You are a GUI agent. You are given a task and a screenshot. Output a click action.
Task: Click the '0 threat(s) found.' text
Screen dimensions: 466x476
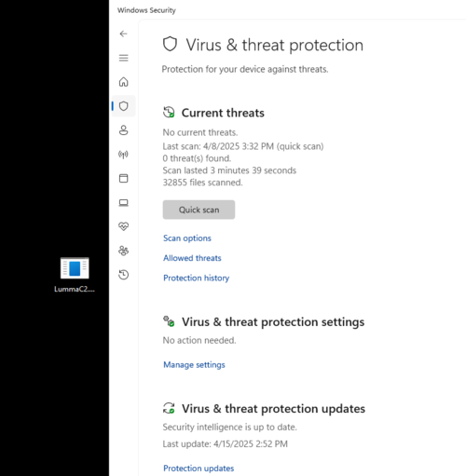point(197,158)
